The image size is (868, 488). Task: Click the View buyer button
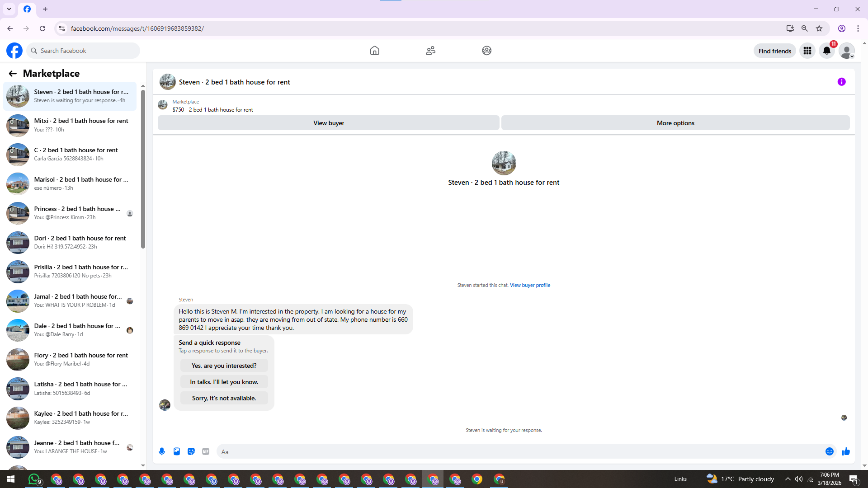coord(328,123)
